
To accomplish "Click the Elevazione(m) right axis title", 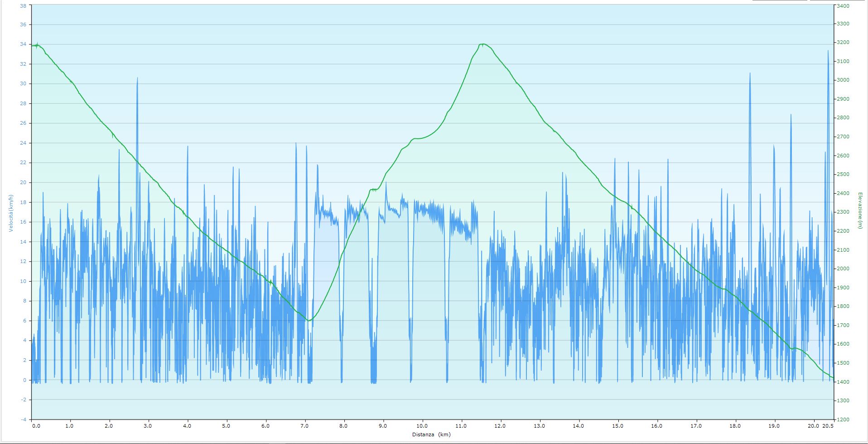I will click(859, 210).
